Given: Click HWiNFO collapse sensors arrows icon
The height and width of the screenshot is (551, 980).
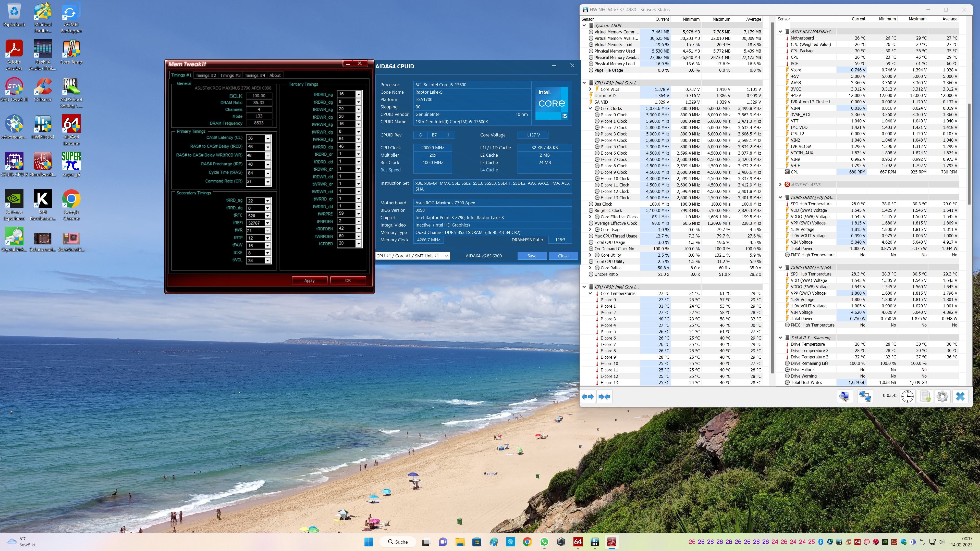Looking at the screenshot, I should click(x=604, y=397).
